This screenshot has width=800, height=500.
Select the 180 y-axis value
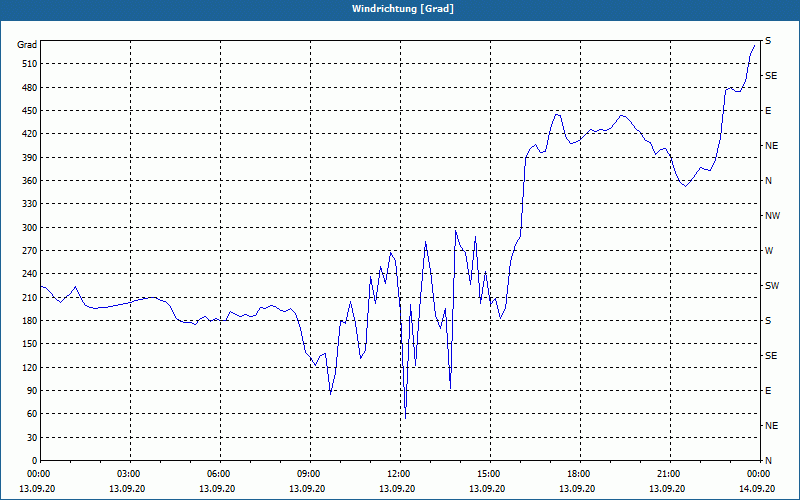point(29,320)
